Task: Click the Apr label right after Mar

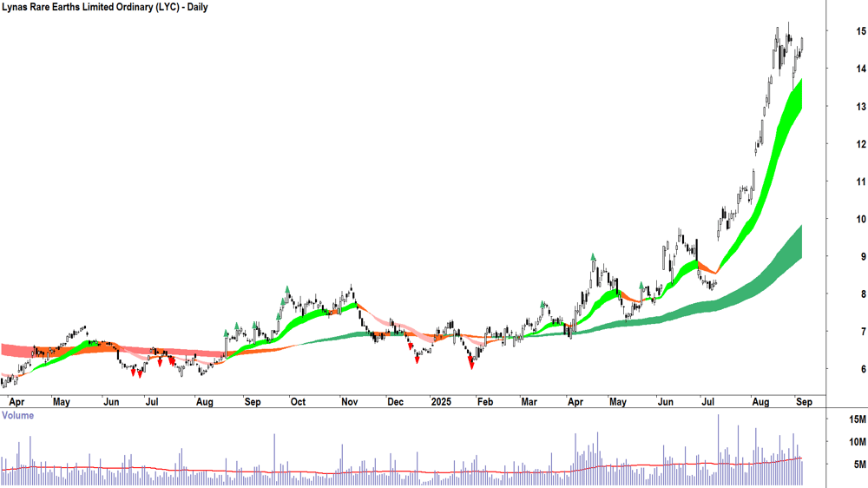Action: 575,401
